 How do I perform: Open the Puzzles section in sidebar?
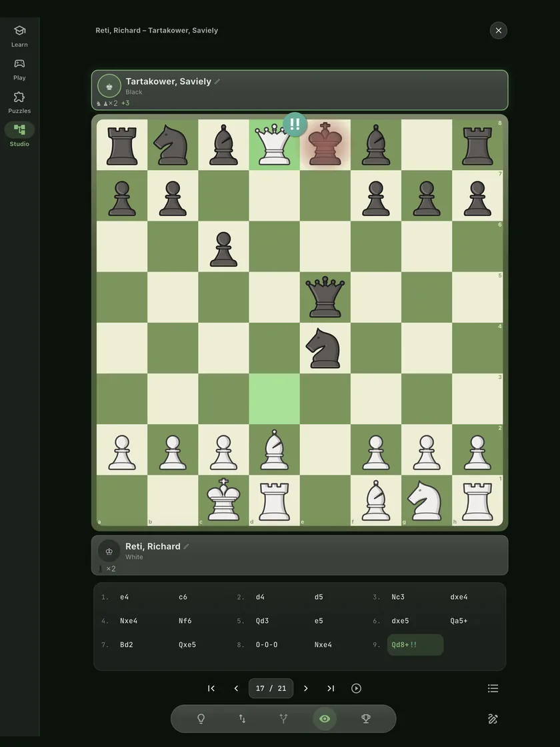pyautogui.click(x=19, y=103)
